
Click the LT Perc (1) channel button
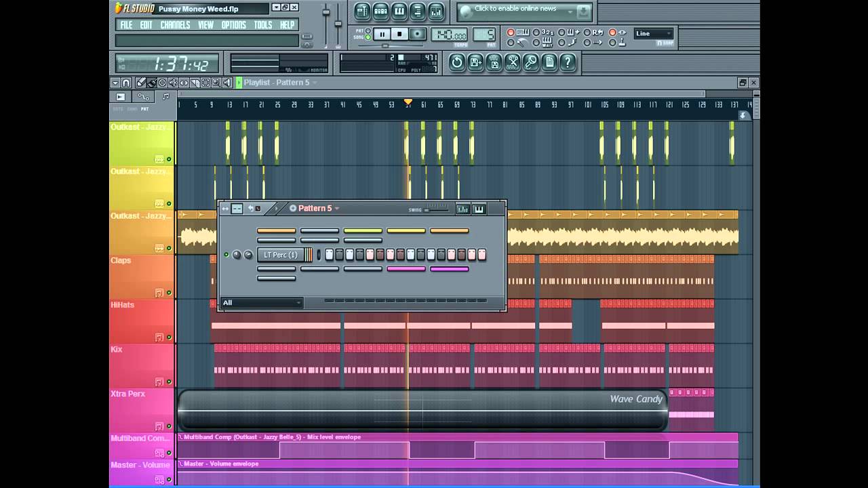tap(281, 255)
